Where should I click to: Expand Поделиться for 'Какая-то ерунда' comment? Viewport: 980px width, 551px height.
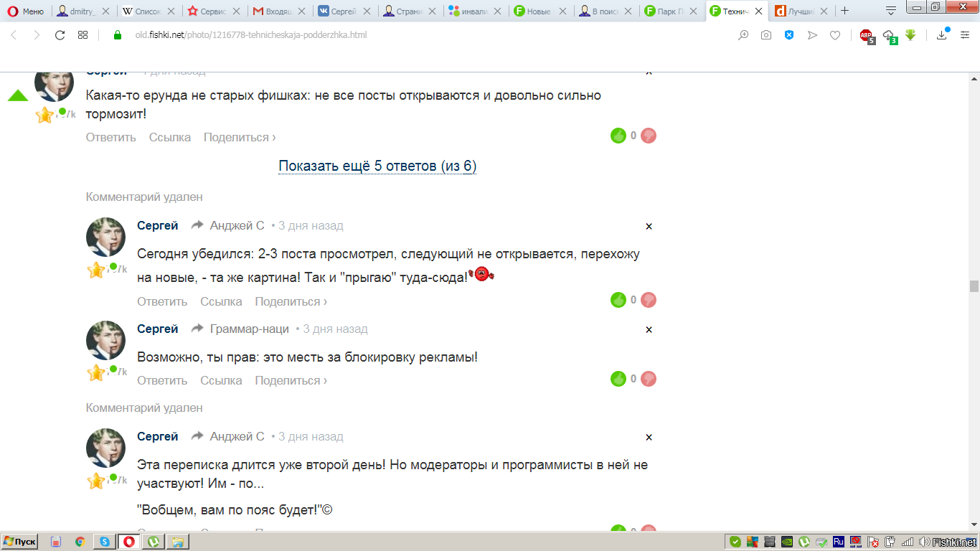[x=240, y=137]
